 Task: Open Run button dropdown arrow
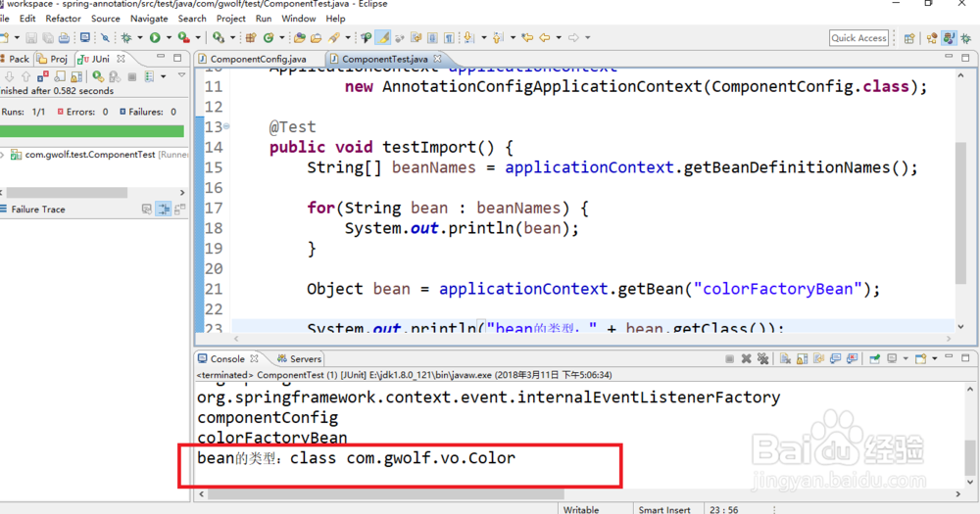(x=169, y=38)
